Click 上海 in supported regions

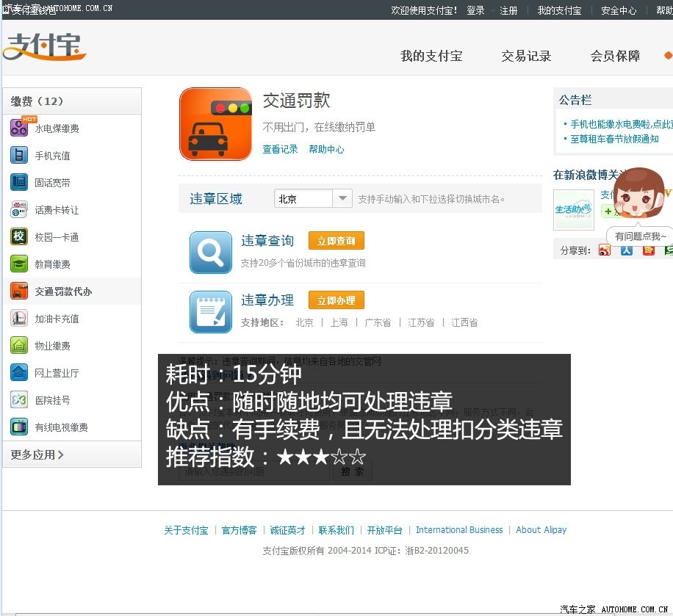pos(339,322)
